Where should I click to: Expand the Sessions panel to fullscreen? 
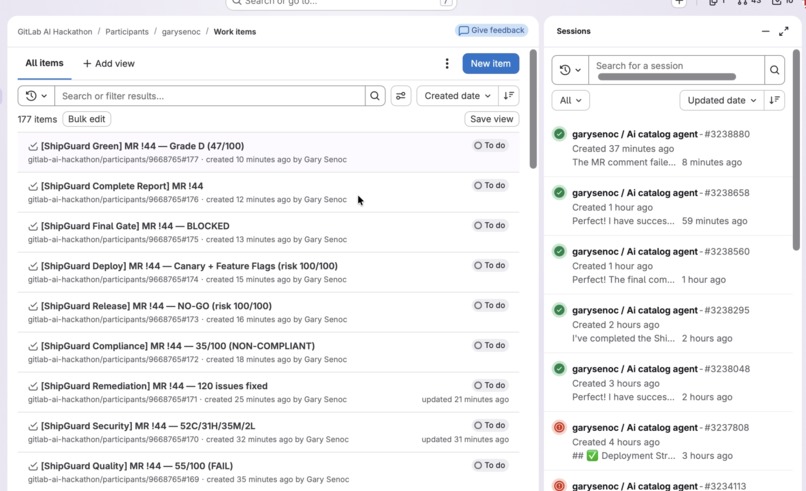click(x=783, y=31)
